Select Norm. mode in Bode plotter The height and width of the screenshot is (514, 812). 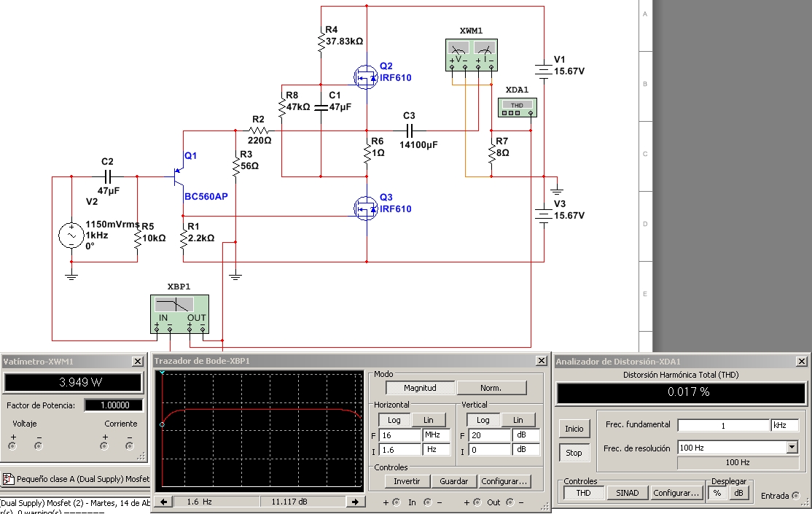pyautogui.click(x=491, y=388)
